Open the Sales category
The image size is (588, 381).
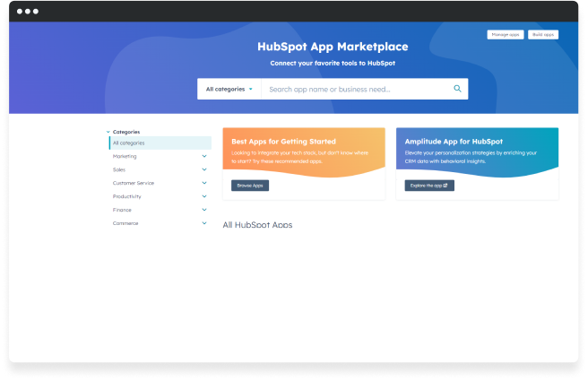(x=119, y=169)
